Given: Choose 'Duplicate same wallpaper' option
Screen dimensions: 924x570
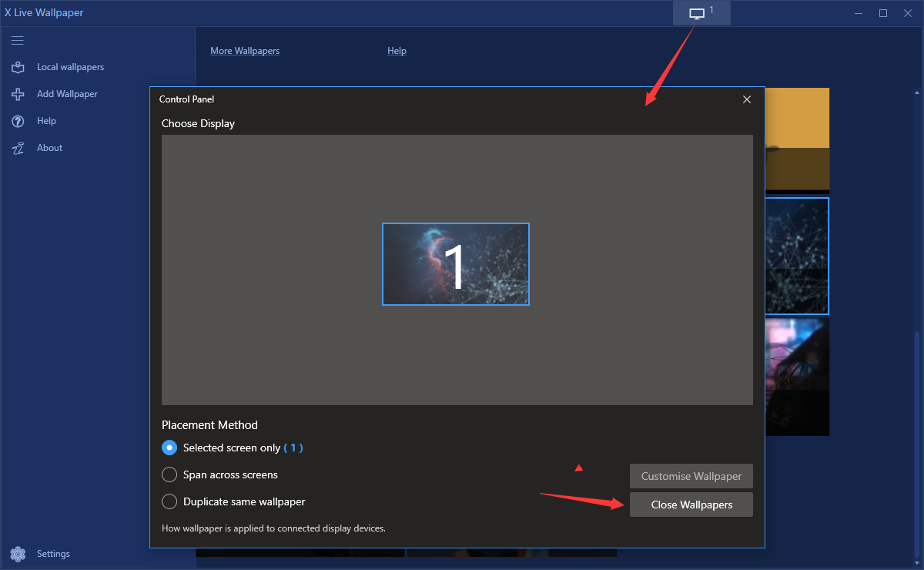Looking at the screenshot, I should coord(169,501).
